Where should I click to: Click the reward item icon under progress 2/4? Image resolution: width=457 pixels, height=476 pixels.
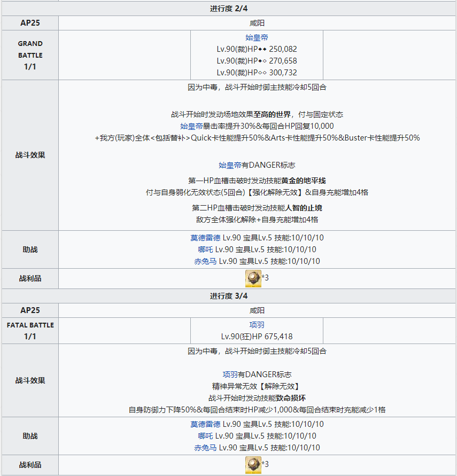click(253, 278)
